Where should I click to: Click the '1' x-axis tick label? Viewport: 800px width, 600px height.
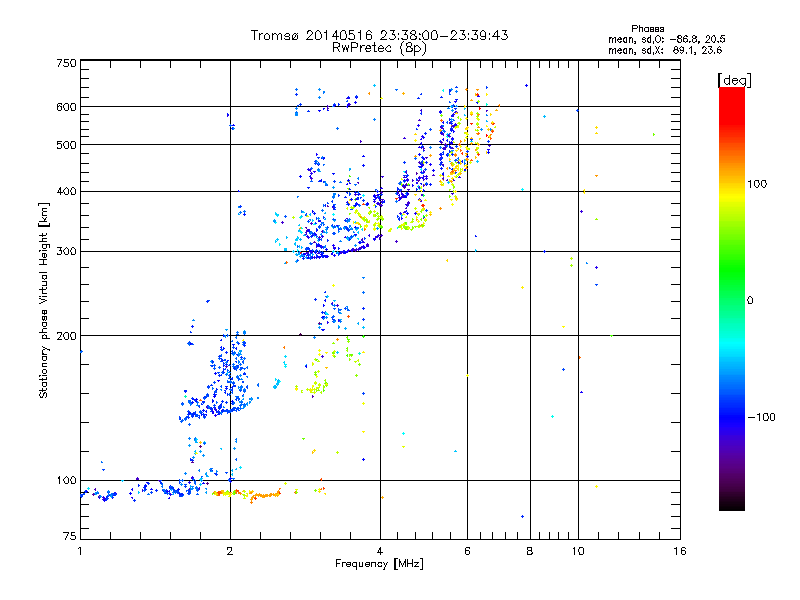[x=80, y=551]
